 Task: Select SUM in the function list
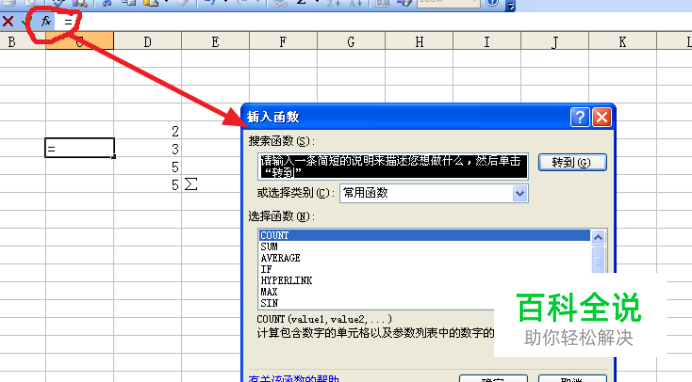point(425,247)
